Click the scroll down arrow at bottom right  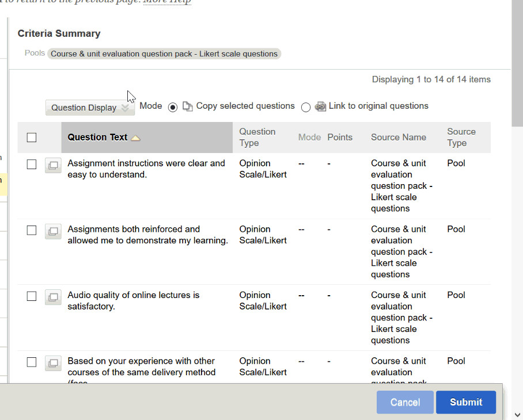[517, 414]
